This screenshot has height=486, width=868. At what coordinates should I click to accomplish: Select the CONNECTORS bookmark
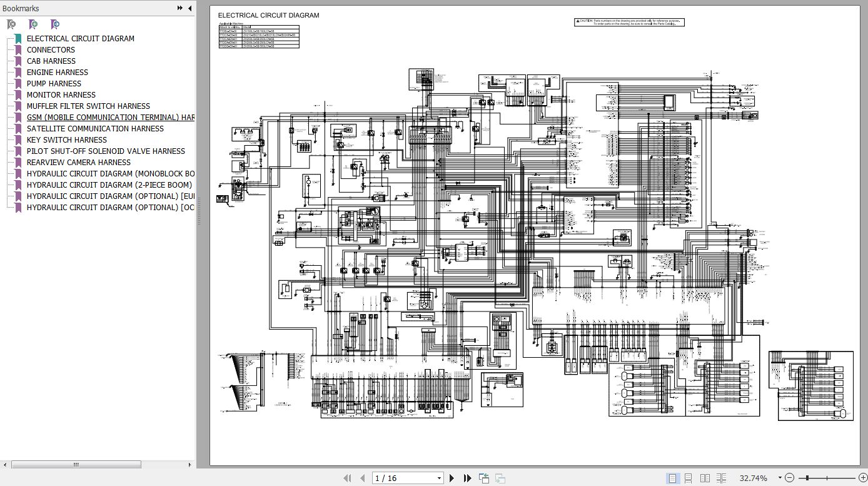[51, 50]
